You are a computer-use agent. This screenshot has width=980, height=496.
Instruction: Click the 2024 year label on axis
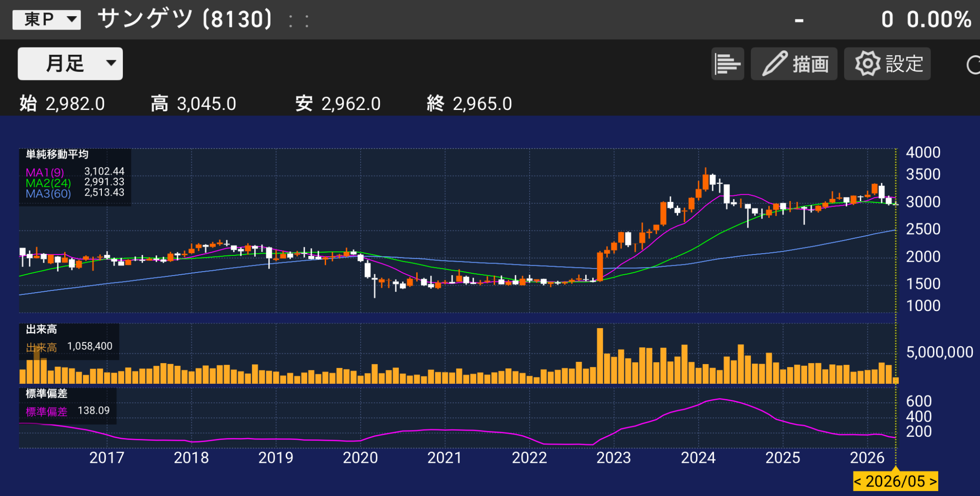pyautogui.click(x=698, y=458)
